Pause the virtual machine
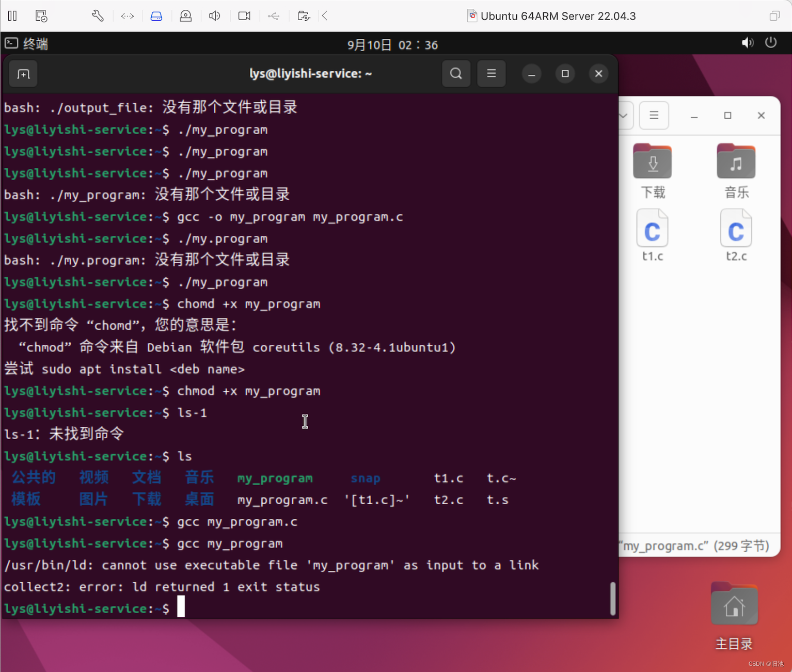Screen dimensions: 792x672 12,16
